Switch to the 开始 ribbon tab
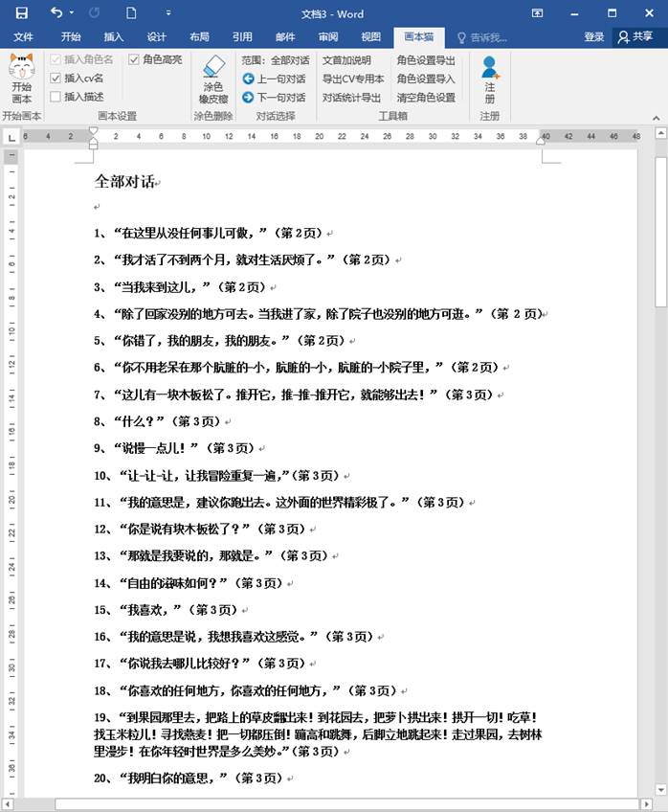Screen dimensions: 668x812 tap(71, 36)
